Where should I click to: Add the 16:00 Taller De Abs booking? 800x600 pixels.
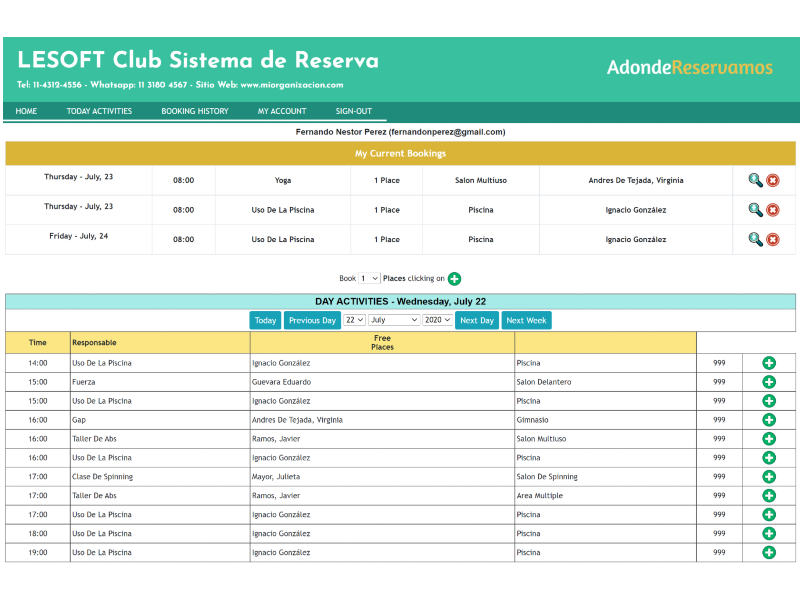coord(769,439)
